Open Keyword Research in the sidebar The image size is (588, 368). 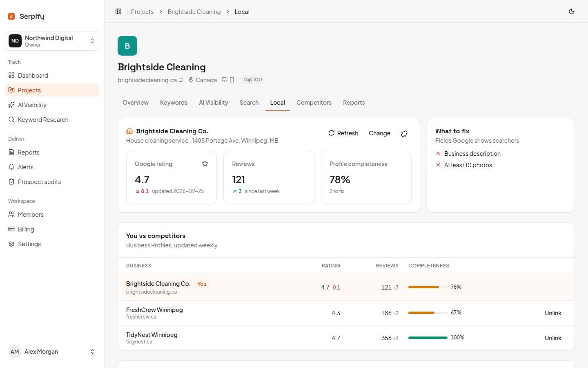[52, 119]
